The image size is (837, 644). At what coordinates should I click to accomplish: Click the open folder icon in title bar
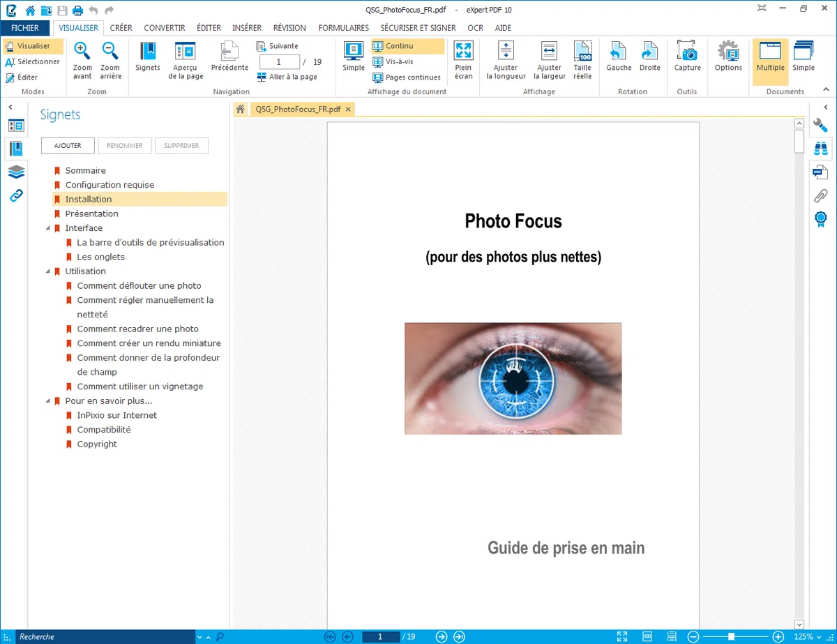coord(46,10)
